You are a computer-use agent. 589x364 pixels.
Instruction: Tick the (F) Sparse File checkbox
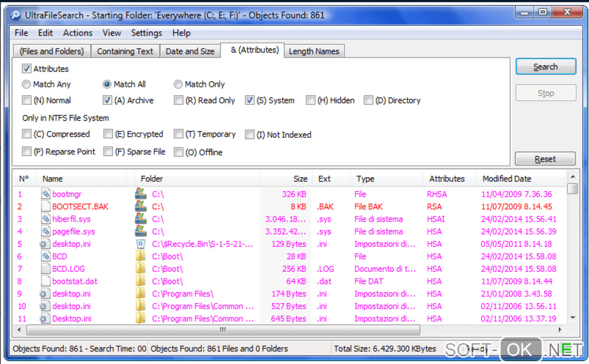point(108,152)
